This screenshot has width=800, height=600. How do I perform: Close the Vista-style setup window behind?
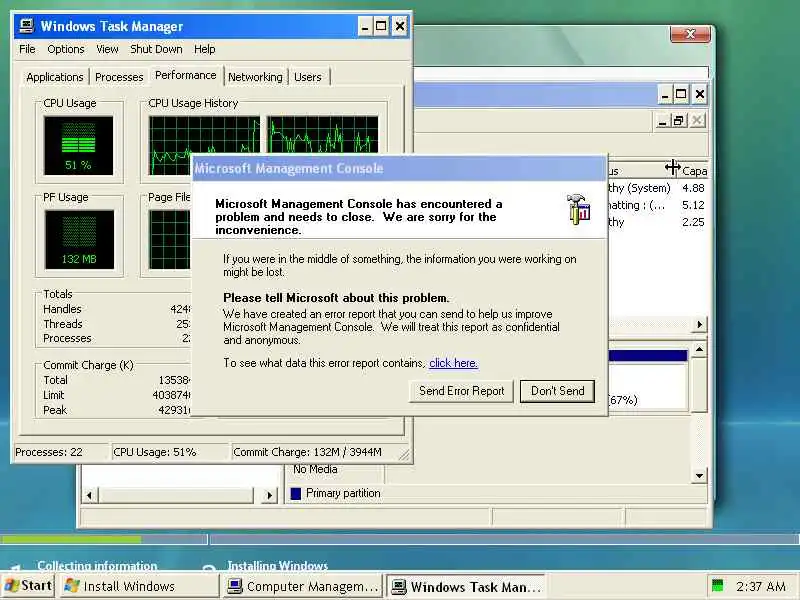pyautogui.click(x=690, y=34)
